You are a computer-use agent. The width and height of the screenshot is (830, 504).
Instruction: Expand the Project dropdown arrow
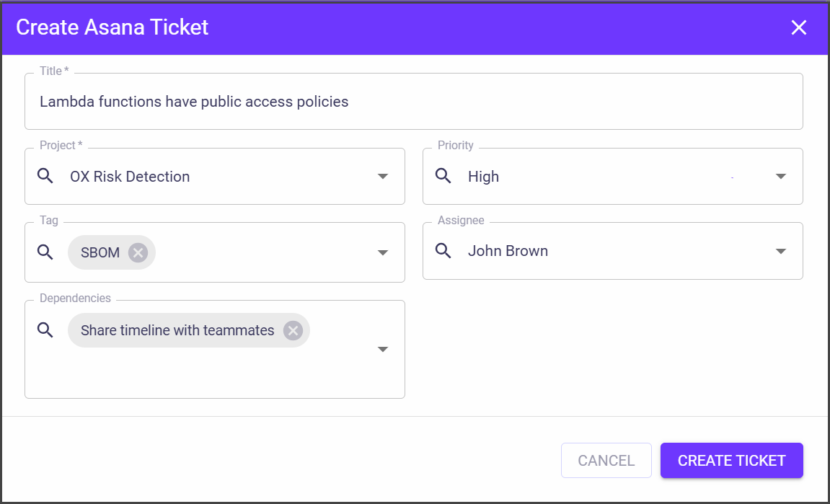pos(383,177)
